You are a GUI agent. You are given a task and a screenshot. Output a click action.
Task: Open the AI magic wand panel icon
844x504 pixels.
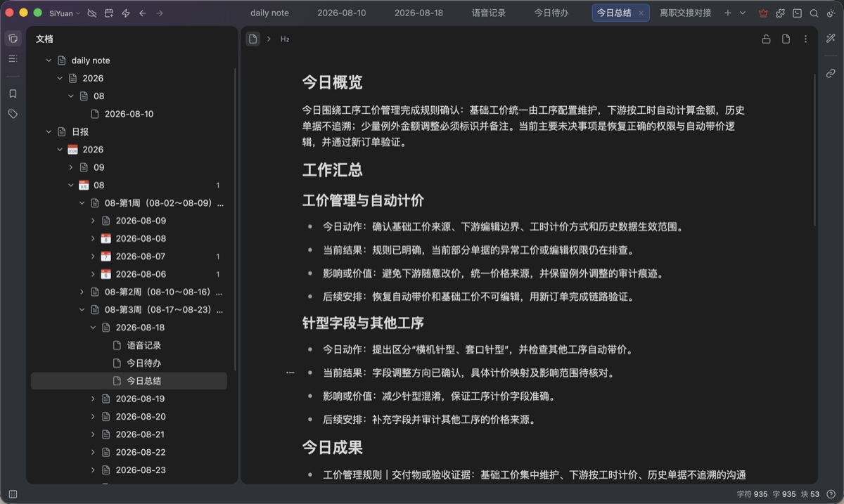point(831,39)
